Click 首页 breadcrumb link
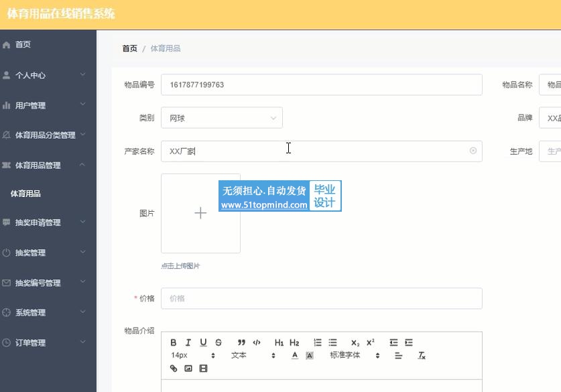Viewport: 561px width, 392px height. 130,48
